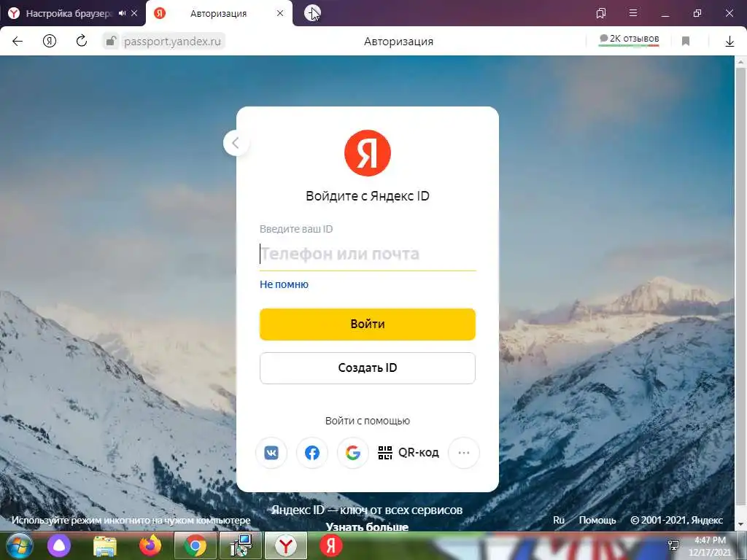Click the network tray icon
Image resolution: width=747 pixels, height=560 pixels.
point(673,545)
